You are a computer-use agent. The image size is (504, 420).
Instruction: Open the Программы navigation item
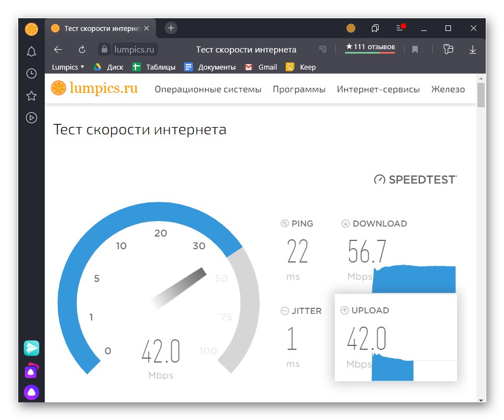click(299, 89)
